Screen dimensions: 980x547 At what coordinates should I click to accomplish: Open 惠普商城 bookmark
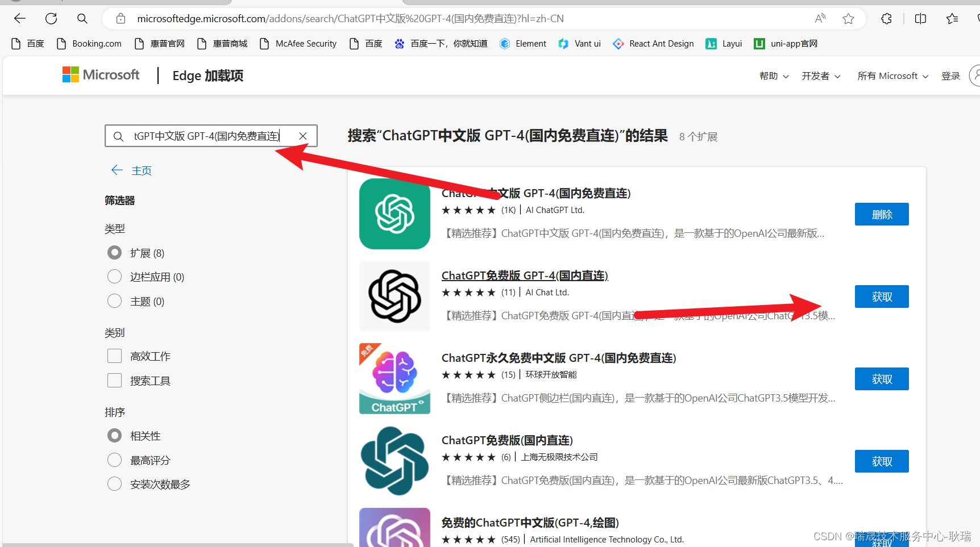[222, 44]
